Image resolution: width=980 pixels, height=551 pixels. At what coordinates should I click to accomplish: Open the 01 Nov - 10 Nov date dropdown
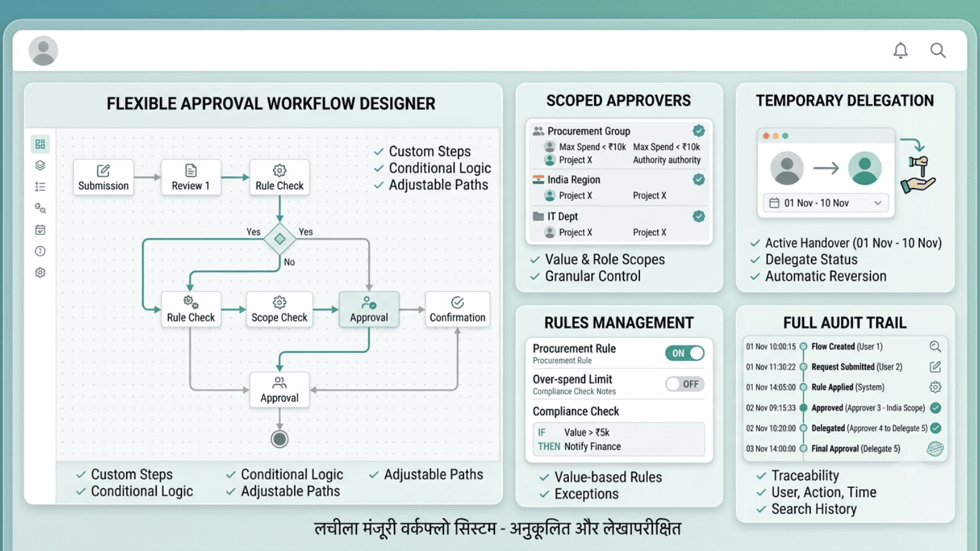click(826, 203)
